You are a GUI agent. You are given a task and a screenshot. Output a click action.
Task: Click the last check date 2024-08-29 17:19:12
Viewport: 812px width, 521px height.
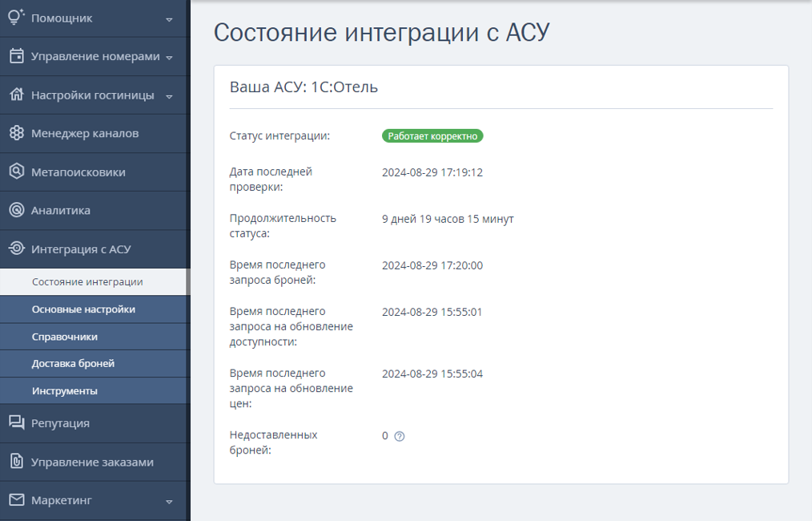click(432, 172)
